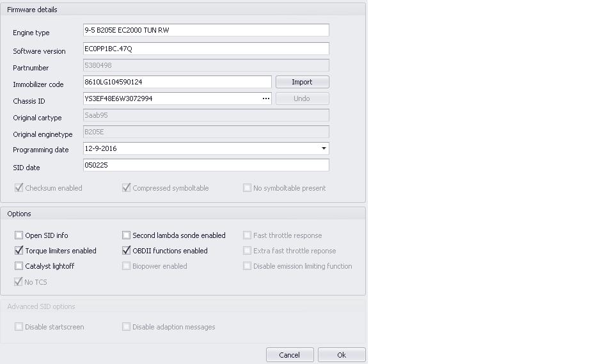Open the Programming date dropdown

click(x=323, y=148)
